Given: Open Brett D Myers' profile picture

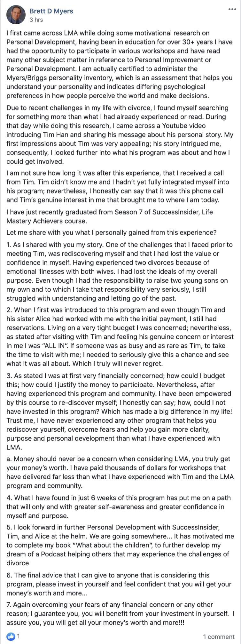Looking at the screenshot, I should (x=16, y=15).
